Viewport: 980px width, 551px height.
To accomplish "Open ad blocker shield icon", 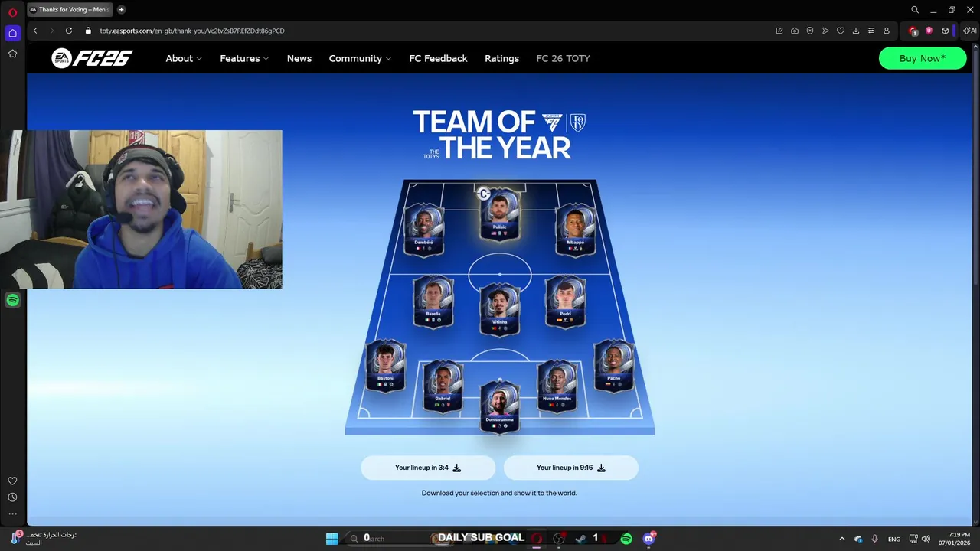I will pos(810,31).
